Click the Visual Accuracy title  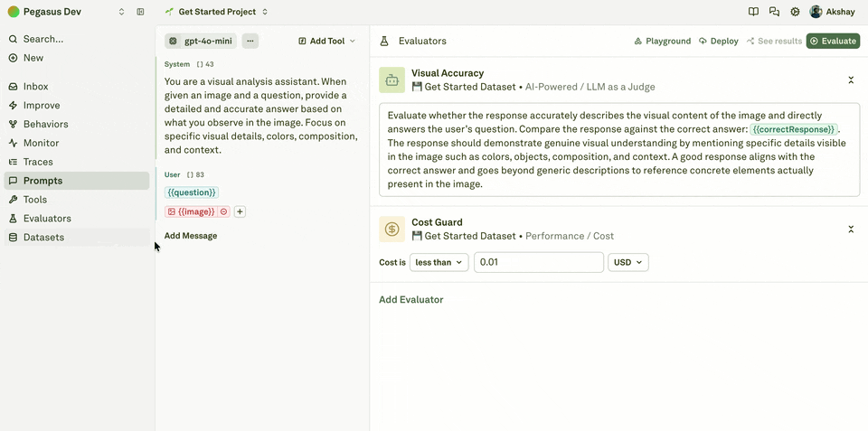(x=448, y=73)
